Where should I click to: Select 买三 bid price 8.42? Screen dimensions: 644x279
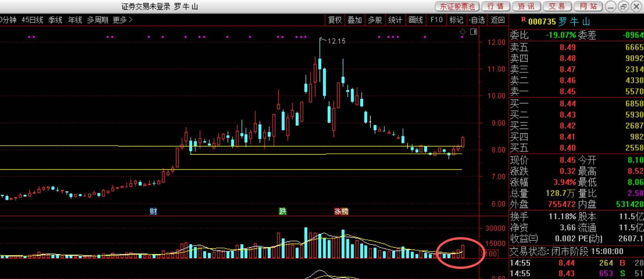[567, 126]
